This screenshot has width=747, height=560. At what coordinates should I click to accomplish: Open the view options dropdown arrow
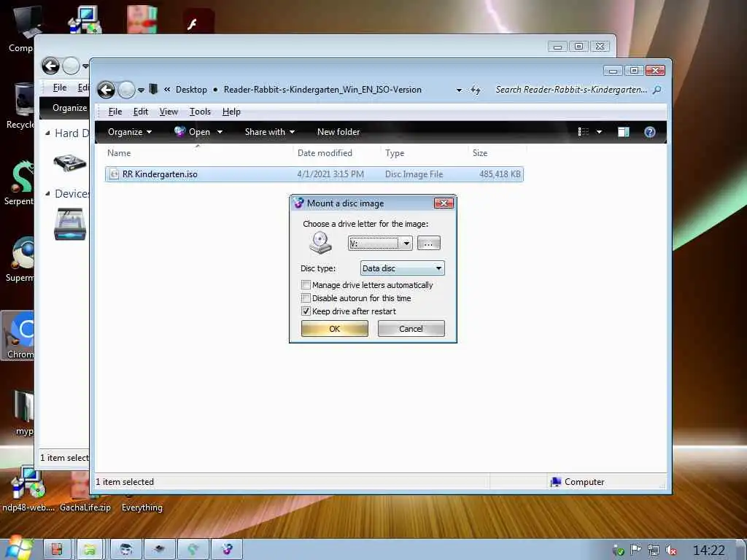point(599,132)
